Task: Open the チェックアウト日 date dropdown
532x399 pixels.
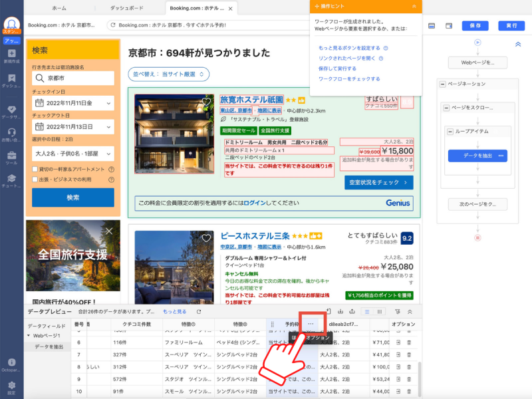Action: click(73, 127)
